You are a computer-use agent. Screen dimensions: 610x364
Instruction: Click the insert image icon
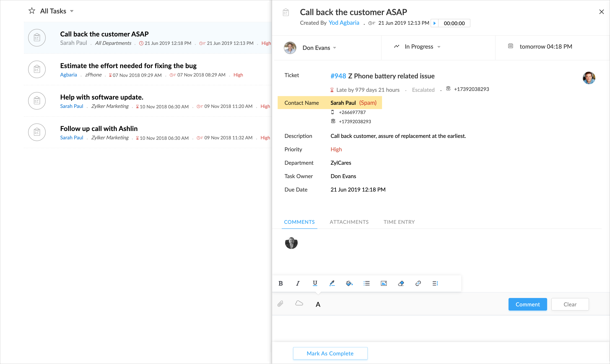pyautogui.click(x=384, y=283)
